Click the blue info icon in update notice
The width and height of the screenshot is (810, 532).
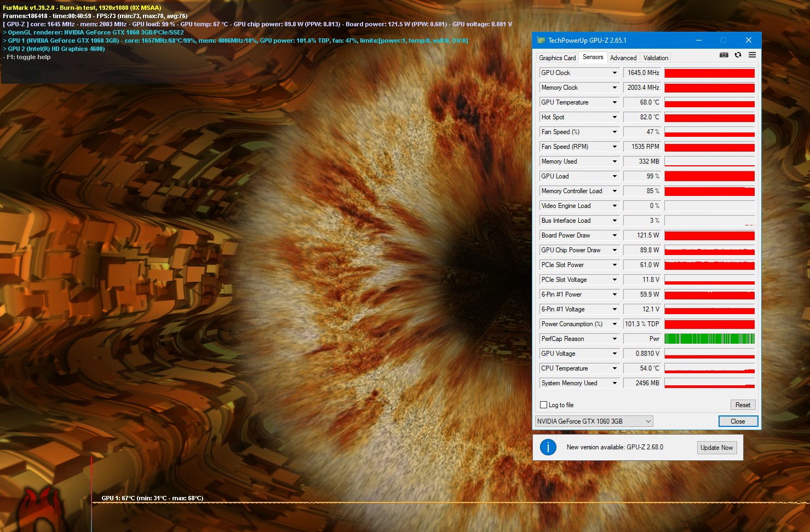coord(548,447)
